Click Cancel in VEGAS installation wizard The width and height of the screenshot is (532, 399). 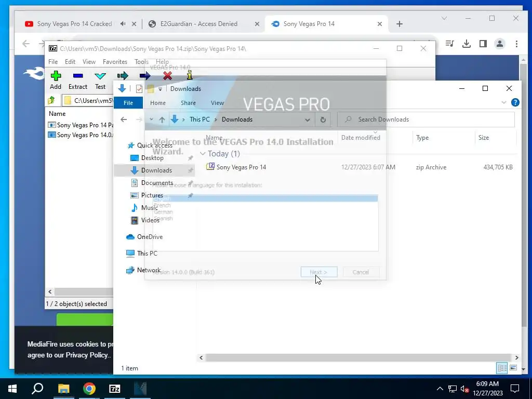coord(361,272)
